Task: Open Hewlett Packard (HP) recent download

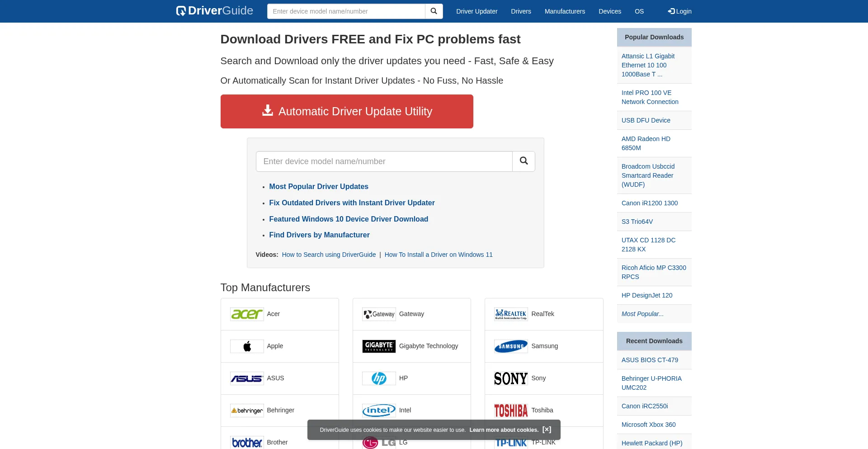Action: (652, 443)
